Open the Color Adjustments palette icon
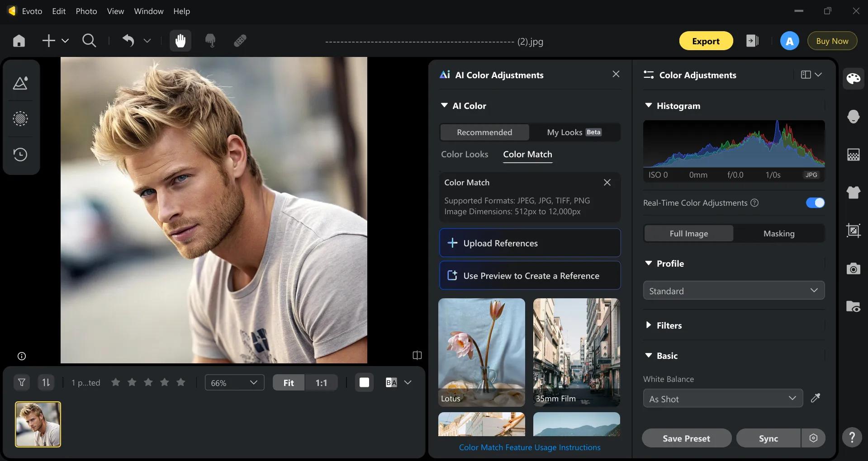 tap(854, 79)
